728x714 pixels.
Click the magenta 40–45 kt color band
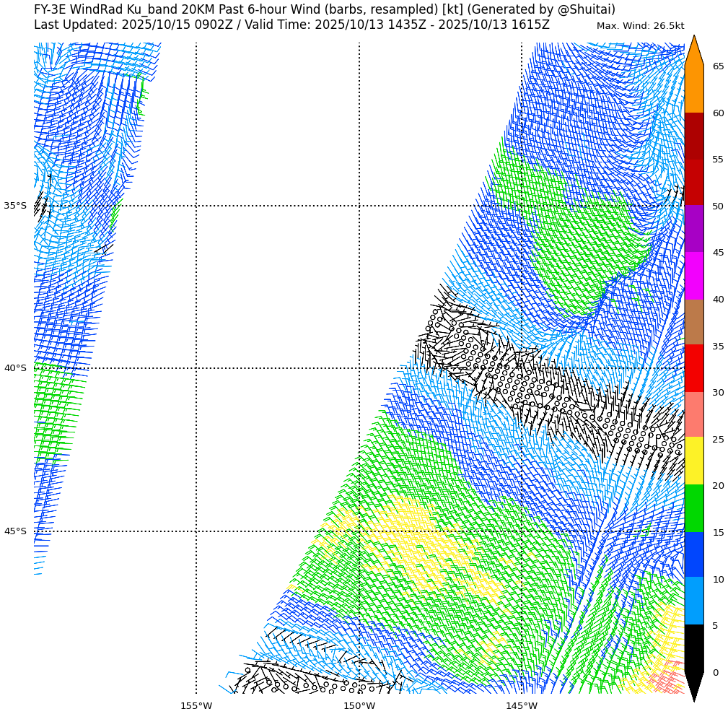tap(693, 276)
